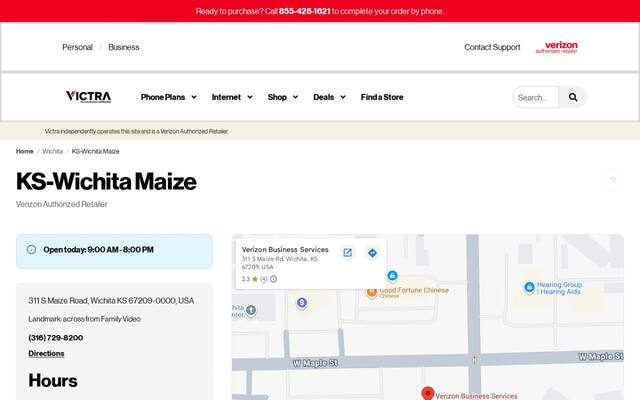
Task: Click the Hours heading
Action: (53, 380)
